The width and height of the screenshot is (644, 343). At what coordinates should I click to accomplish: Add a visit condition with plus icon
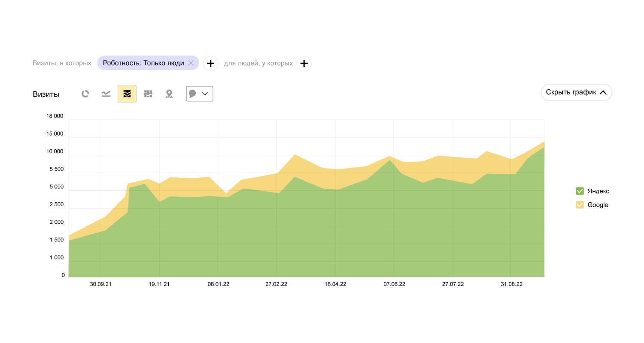click(210, 63)
